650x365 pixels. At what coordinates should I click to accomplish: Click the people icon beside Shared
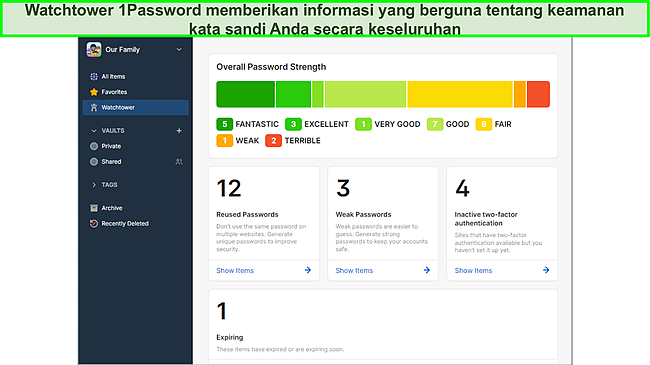179,162
